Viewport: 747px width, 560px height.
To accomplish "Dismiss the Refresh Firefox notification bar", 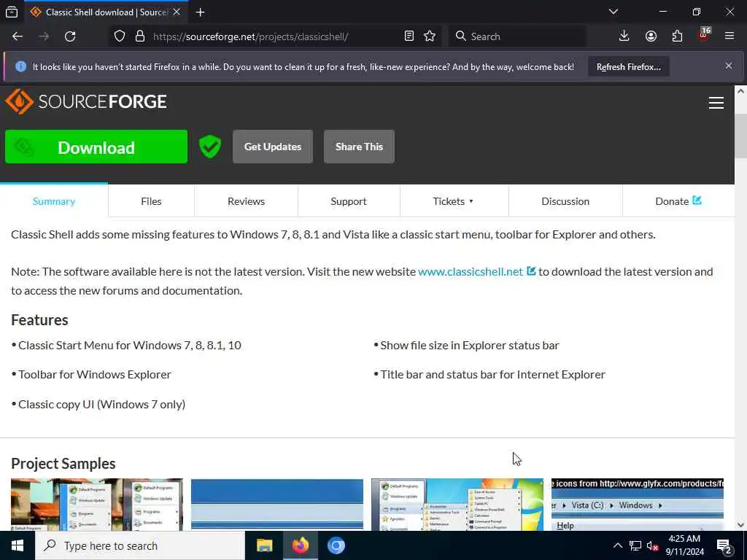I will (x=729, y=66).
